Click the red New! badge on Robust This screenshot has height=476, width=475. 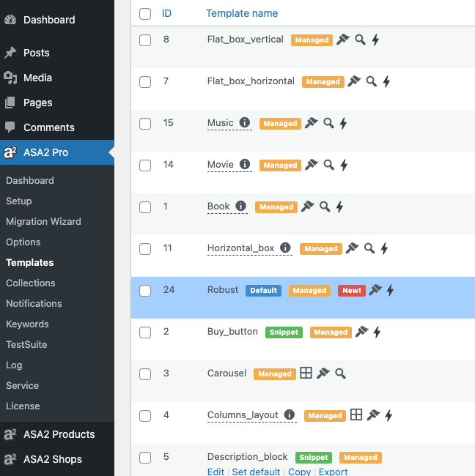[352, 291]
